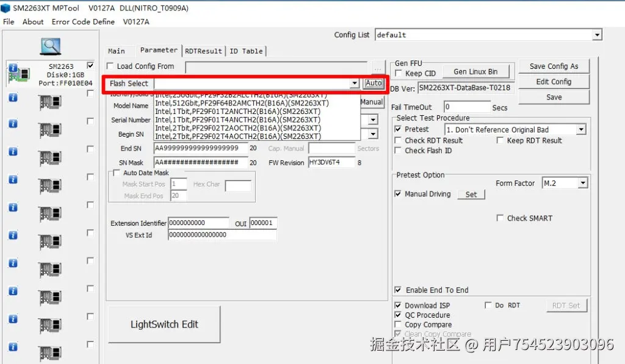Open LightSwitch Edit

coord(164,324)
